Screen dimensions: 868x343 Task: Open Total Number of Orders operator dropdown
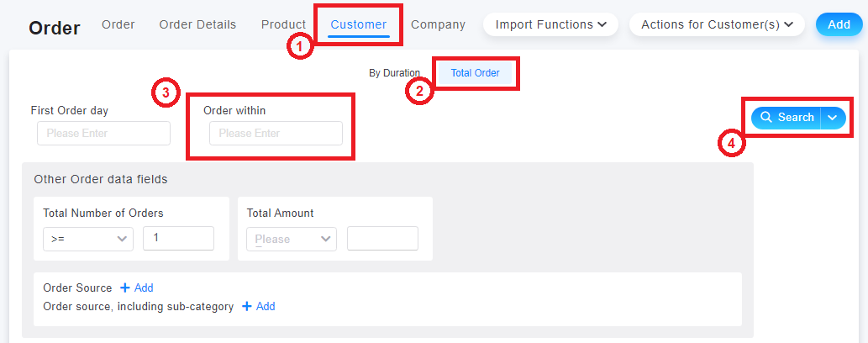[88, 239]
